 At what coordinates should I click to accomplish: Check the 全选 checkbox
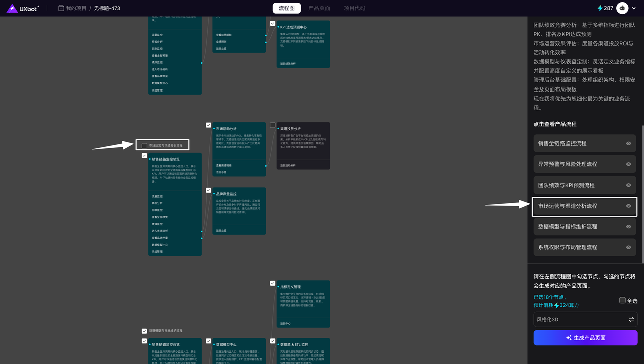(x=623, y=300)
